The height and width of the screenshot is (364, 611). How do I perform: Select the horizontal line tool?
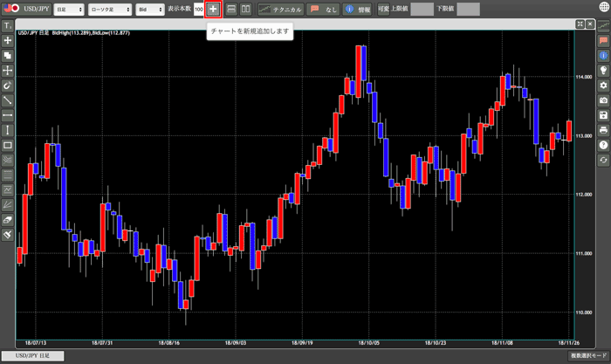pyautogui.click(x=7, y=115)
